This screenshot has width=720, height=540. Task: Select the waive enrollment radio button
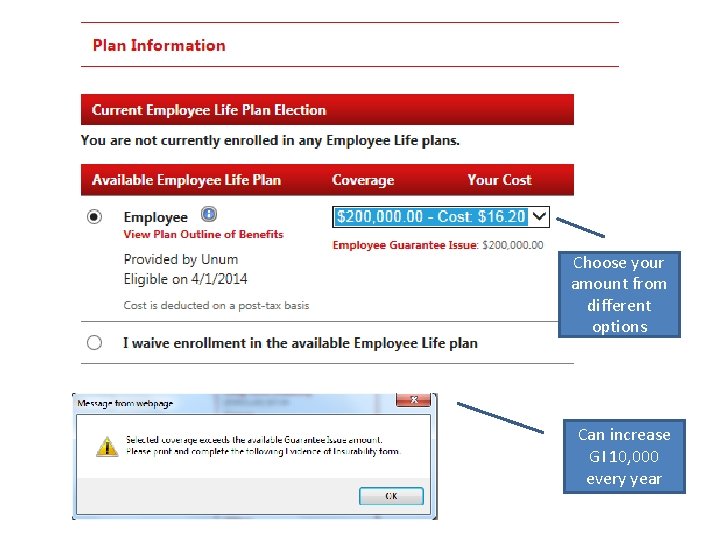[x=95, y=343]
